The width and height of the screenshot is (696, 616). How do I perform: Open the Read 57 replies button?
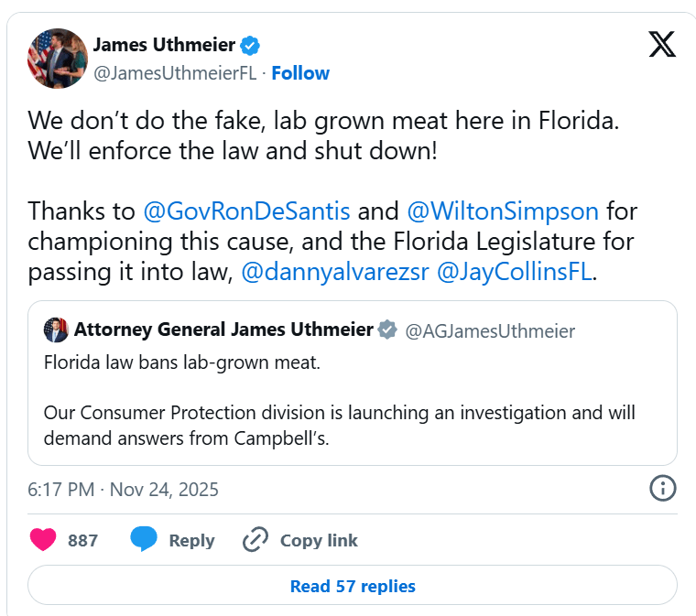click(353, 586)
